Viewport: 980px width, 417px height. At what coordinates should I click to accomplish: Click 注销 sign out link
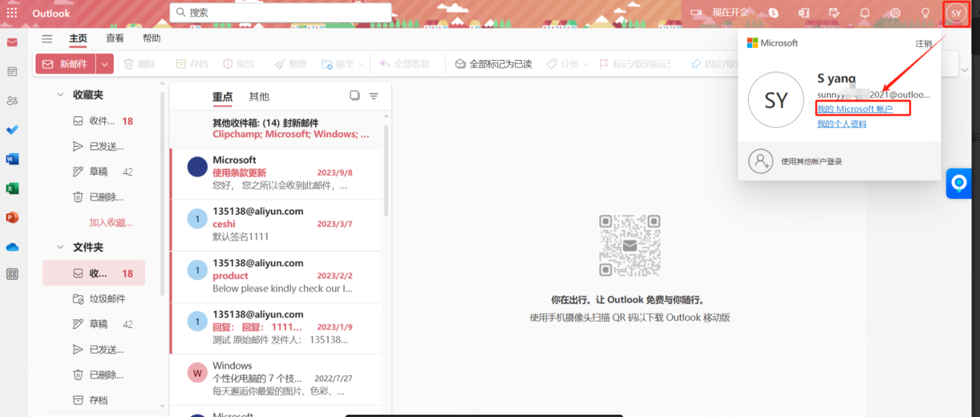[924, 44]
